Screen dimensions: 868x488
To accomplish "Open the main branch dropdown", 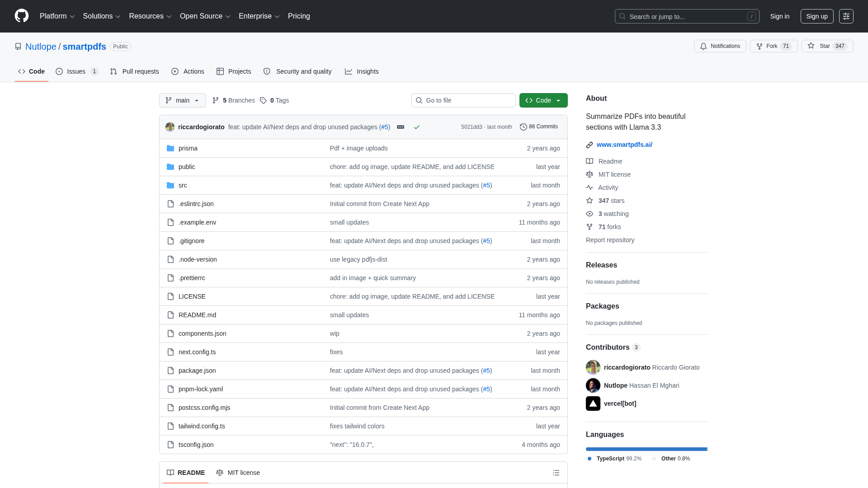I will pos(182,100).
